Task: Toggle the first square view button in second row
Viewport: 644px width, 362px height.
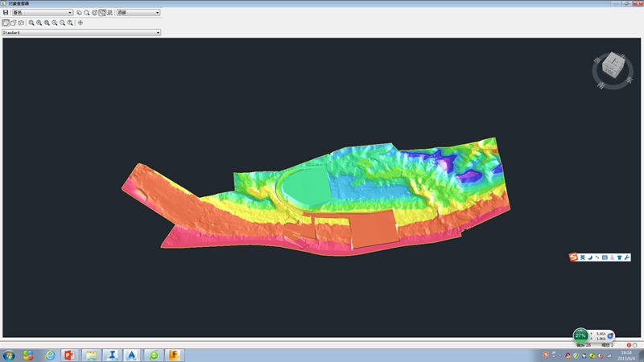Action: pyautogui.click(x=6, y=23)
